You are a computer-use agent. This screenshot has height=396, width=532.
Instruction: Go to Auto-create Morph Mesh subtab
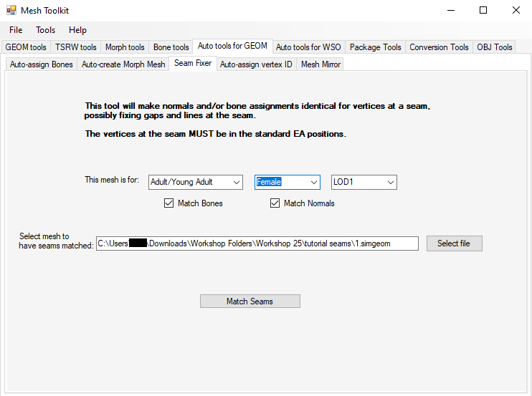pyautogui.click(x=123, y=64)
